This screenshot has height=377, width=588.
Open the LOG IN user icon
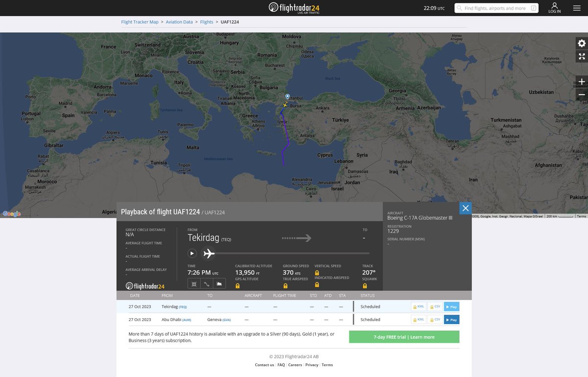tap(555, 8)
